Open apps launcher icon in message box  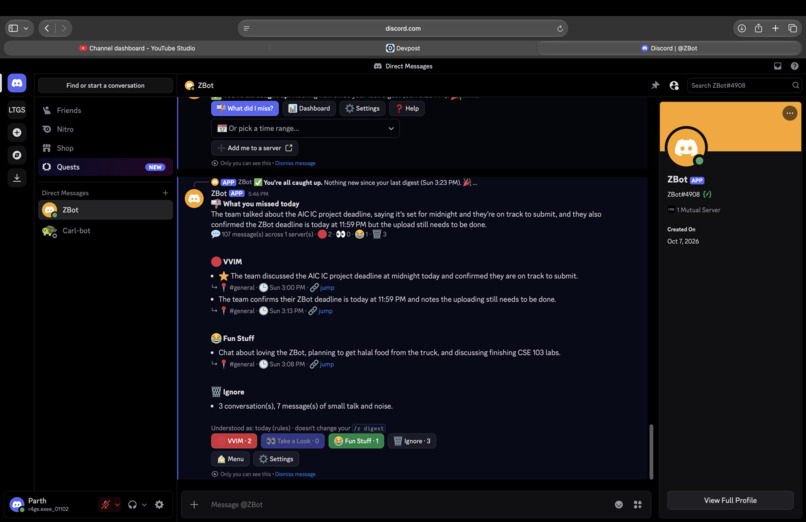coord(637,505)
